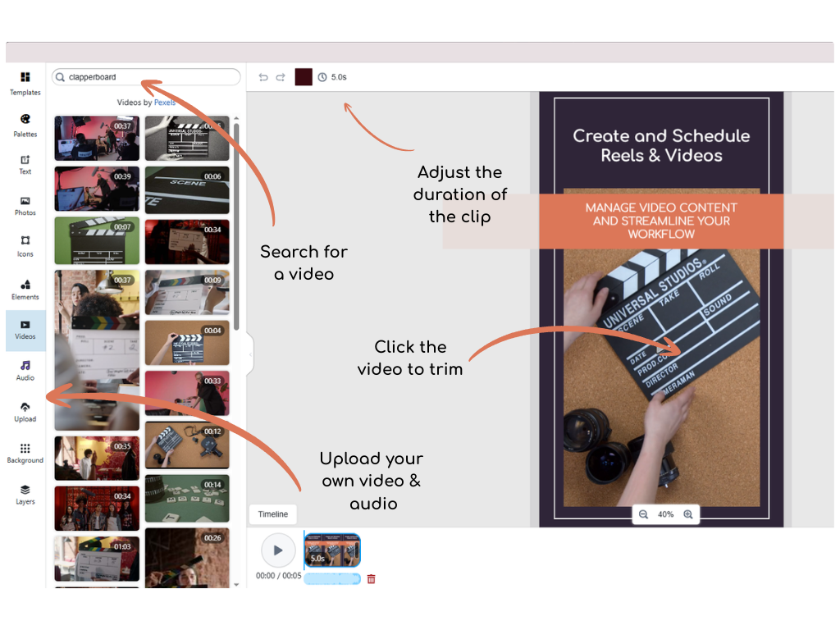840x630 pixels.
Task: Click the Undo arrow icon
Action: point(263,77)
